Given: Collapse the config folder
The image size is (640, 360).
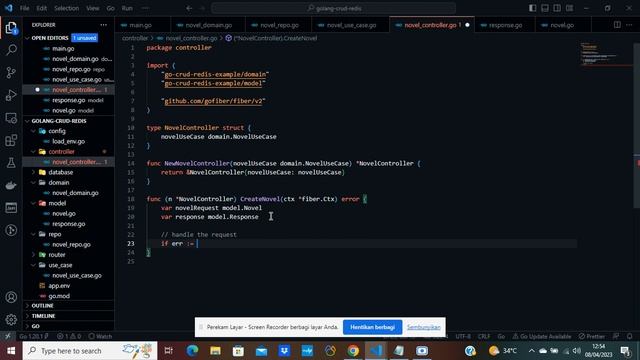Looking at the screenshot, I should 57,131.
